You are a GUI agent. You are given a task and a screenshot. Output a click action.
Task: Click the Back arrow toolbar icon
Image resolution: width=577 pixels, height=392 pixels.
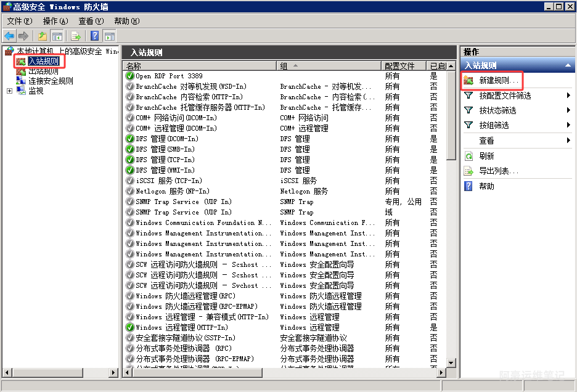(x=9, y=36)
